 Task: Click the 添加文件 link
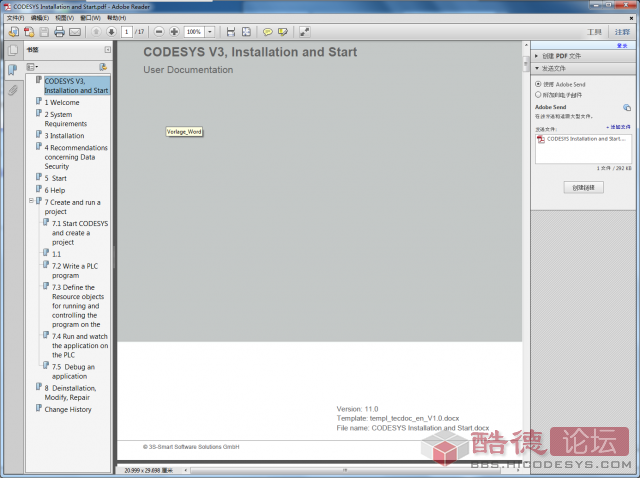[x=617, y=127]
